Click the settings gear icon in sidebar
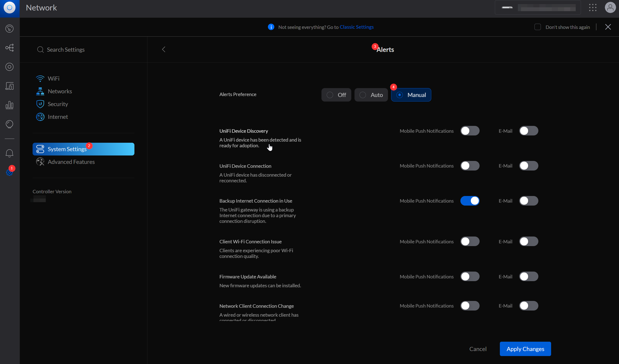 [x=9, y=173]
